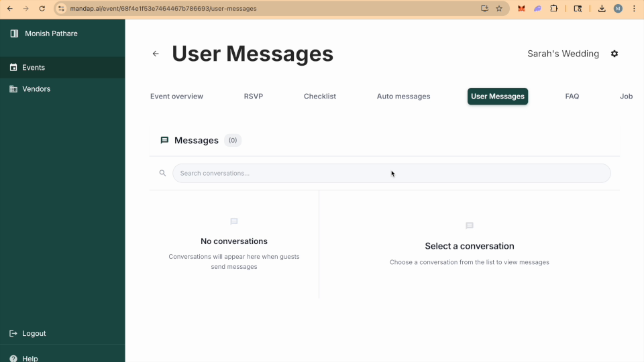Screen dimensions: 644x362
Task: Switch to the Checklist tab
Action: coord(320,96)
